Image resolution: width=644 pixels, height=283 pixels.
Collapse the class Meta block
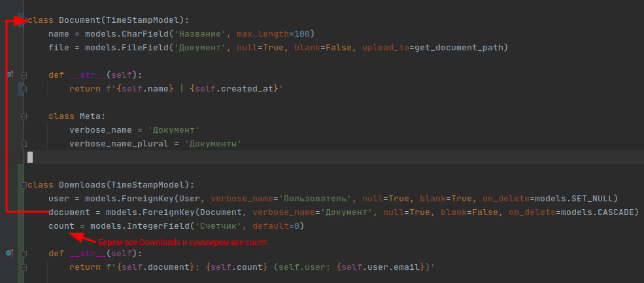click(24, 116)
